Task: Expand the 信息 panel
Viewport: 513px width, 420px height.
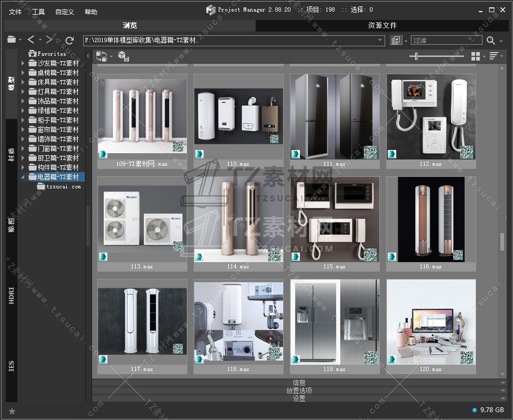Action: (299, 383)
